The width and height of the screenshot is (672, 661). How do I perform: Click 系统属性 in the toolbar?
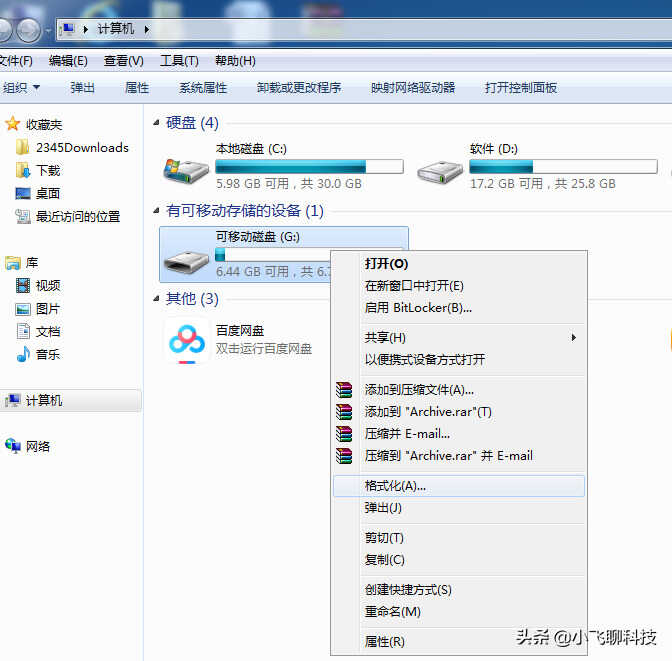[x=203, y=88]
